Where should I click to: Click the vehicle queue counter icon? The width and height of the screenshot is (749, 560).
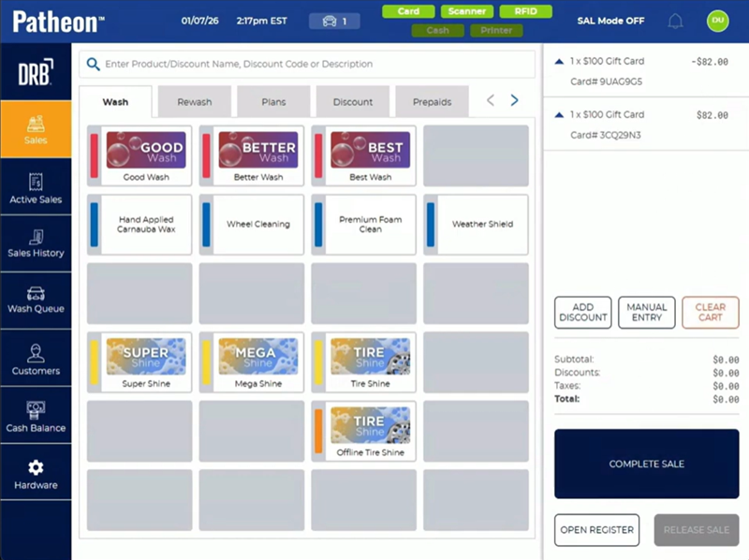click(x=334, y=21)
